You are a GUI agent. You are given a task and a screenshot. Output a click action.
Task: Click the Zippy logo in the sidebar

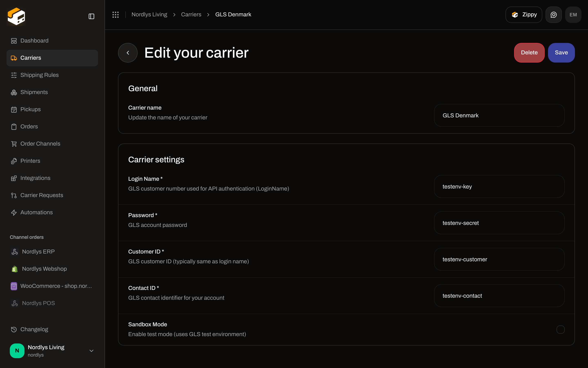point(16,16)
